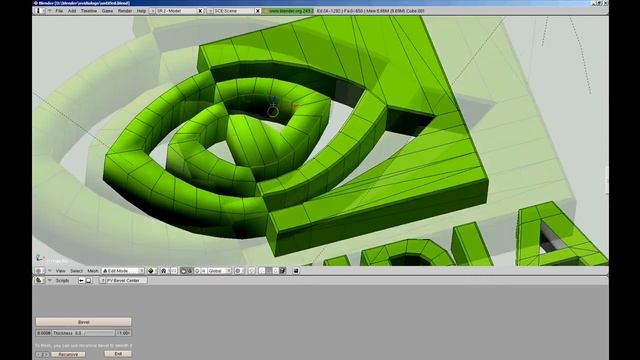Open the www.blender.org link
Viewport: 640px width, 360px height.
[288, 11]
